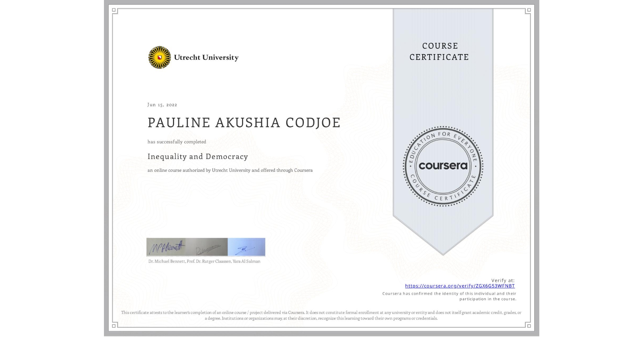Select the name PAULINE AKUSHIA CODJOE
Viewport: 644px width, 337px height.
pyautogui.click(x=244, y=122)
